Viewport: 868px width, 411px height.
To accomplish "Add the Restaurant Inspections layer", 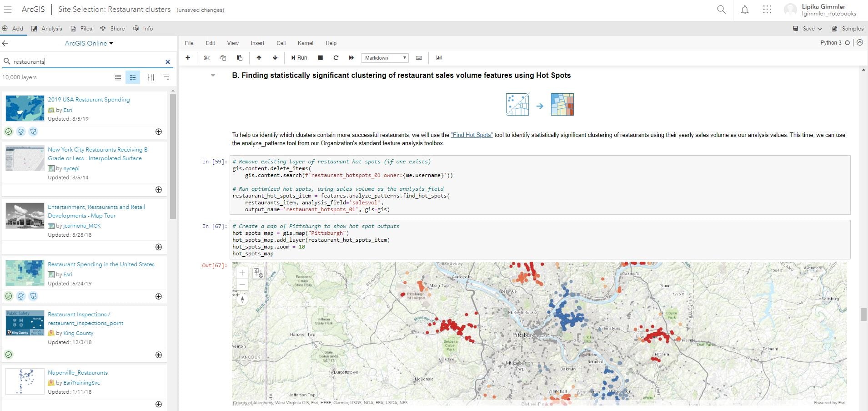I will point(159,355).
